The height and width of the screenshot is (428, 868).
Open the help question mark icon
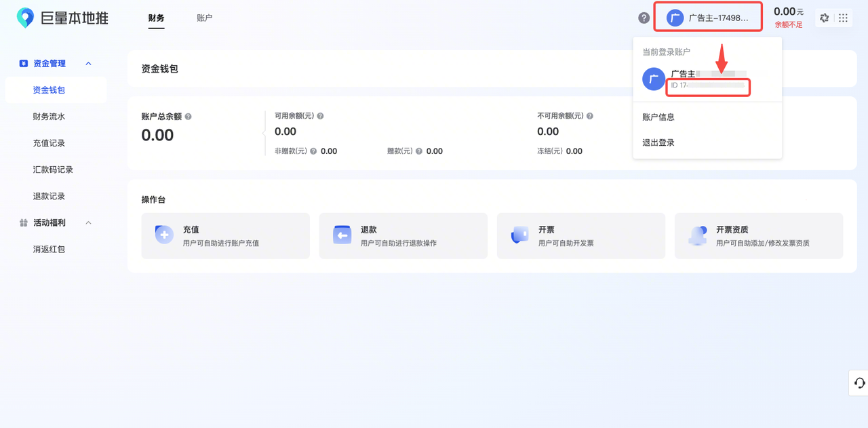point(644,18)
